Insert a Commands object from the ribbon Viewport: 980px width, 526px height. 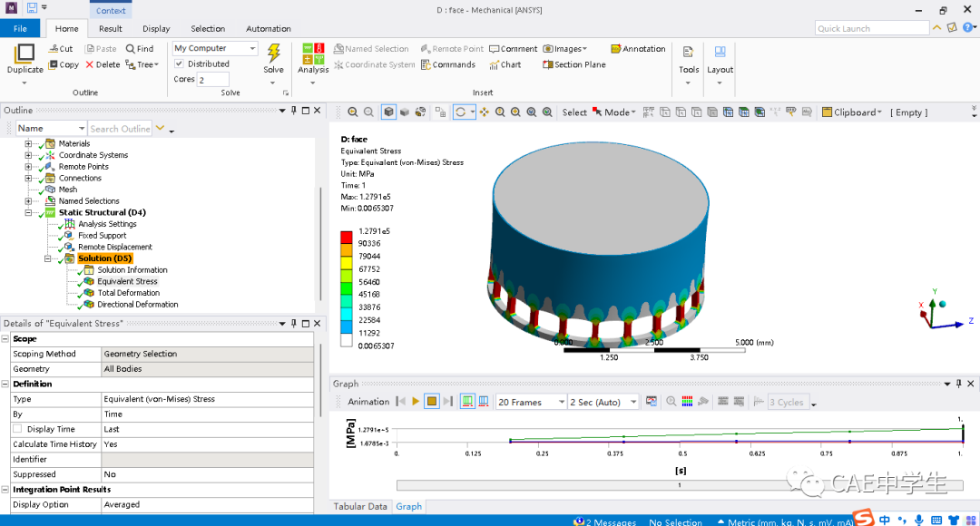coord(448,64)
